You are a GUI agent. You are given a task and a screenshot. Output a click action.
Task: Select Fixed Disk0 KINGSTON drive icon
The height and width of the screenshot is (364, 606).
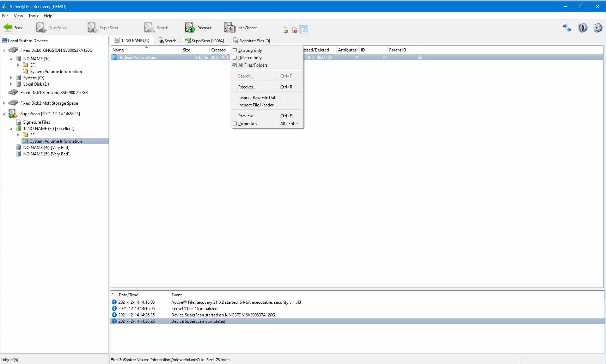point(13,50)
